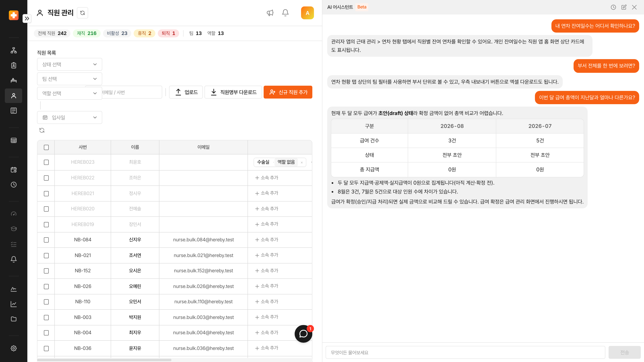Start a new AI assistant chat
The height and width of the screenshot is (362, 644).
(624, 7)
